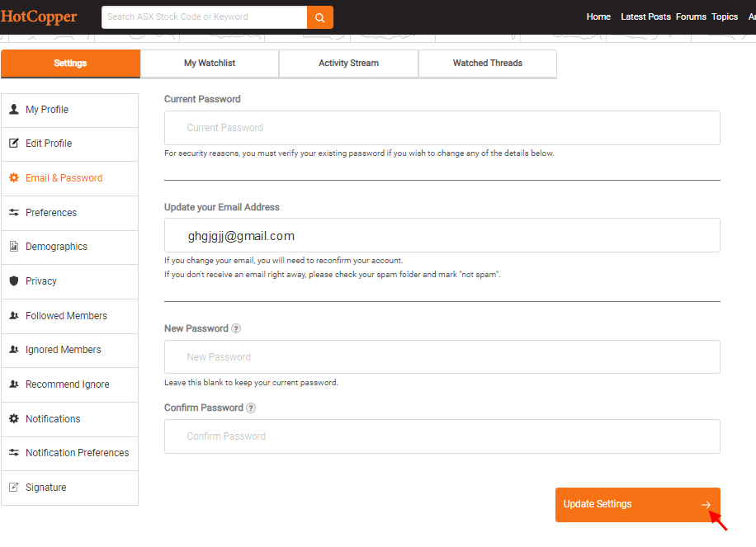Switch to the My Watchlist tab
This screenshot has height=547, width=756.
click(208, 64)
